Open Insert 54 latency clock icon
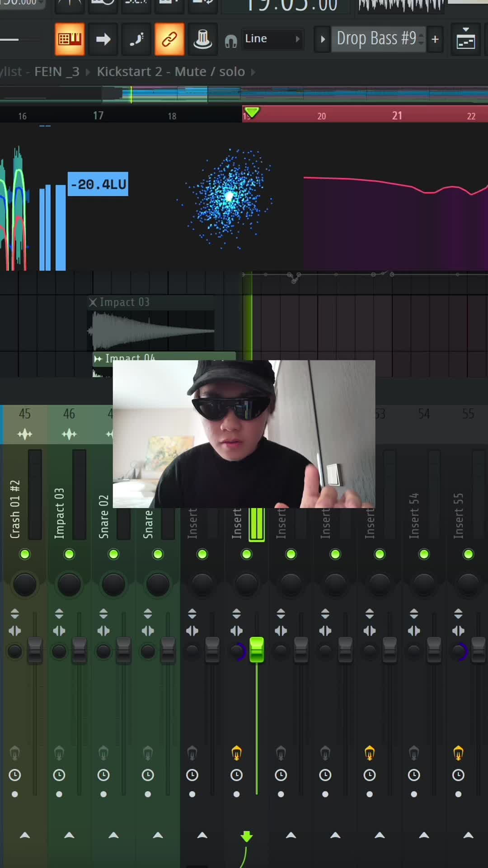 click(x=414, y=775)
